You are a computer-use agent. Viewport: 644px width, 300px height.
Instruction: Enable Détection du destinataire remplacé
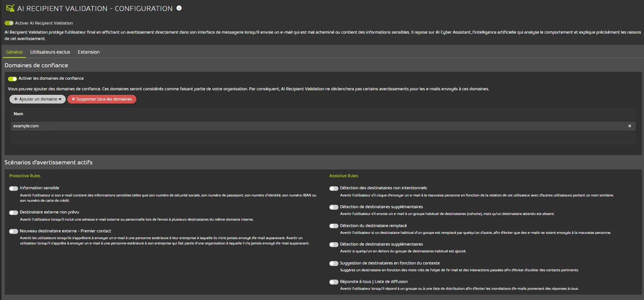pyautogui.click(x=334, y=226)
